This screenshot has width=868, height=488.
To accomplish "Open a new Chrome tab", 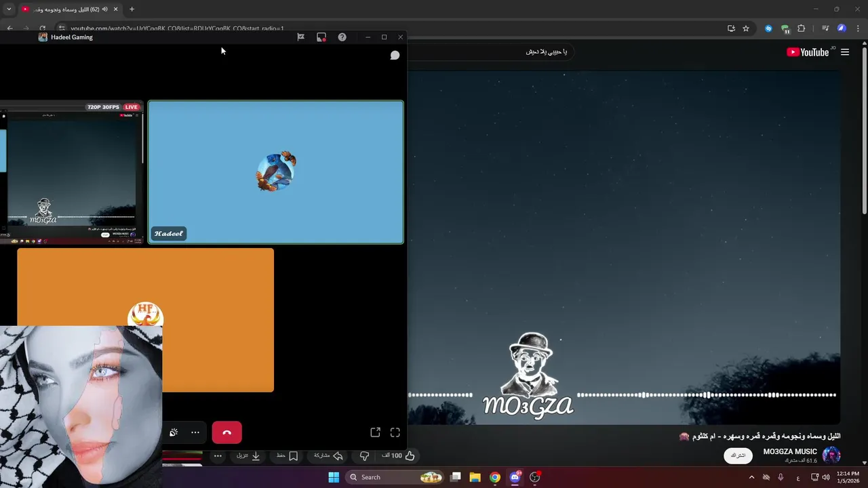I will pos(132,9).
